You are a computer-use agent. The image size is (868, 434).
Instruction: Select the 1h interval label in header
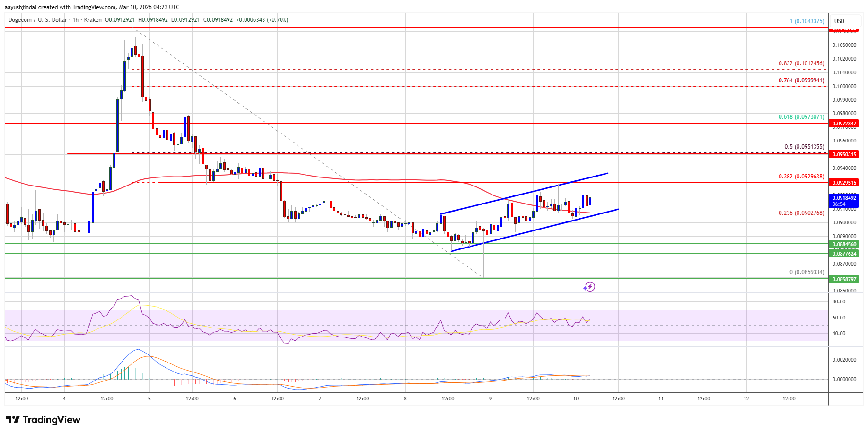pos(75,20)
